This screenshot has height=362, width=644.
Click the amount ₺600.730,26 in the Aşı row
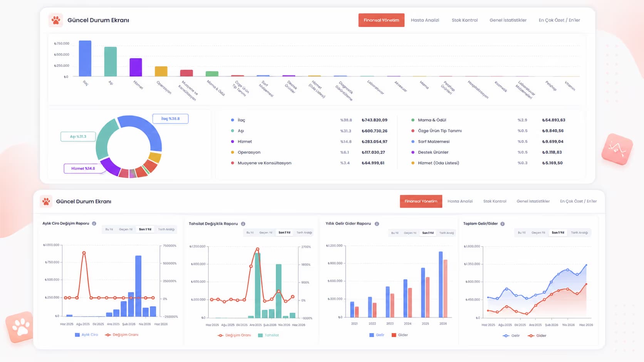tap(374, 131)
